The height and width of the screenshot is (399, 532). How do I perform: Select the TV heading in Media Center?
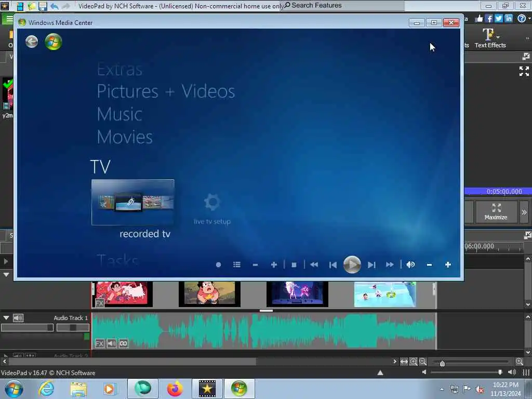point(100,167)
